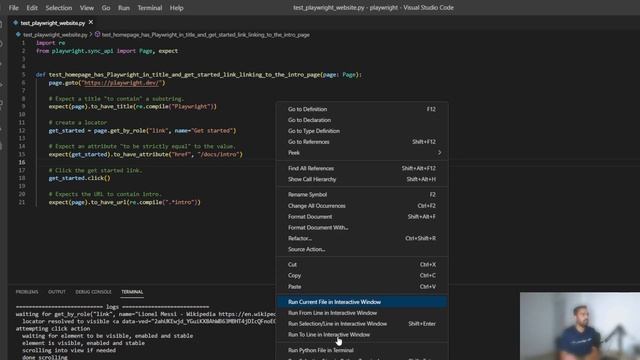Screen dimensions: 640x360
Task: Choose Cut from context menu
Action: (x=362, y=264)
